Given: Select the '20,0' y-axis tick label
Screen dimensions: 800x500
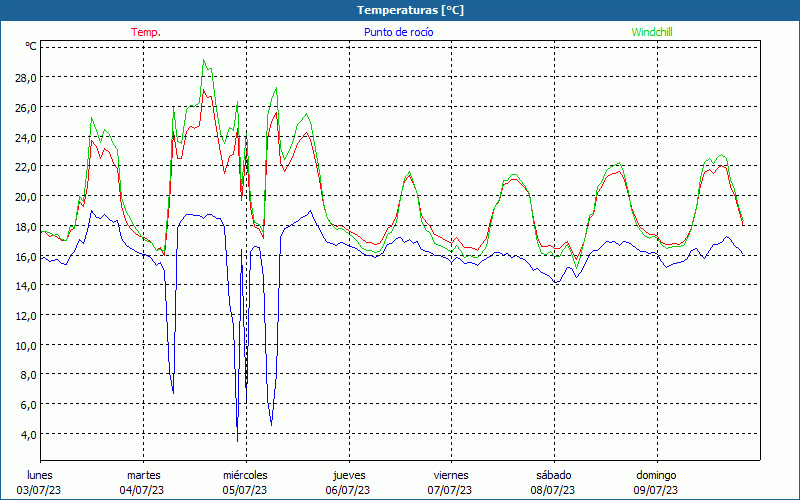Looking at the screenshot, I should click(x=26, y=196).
